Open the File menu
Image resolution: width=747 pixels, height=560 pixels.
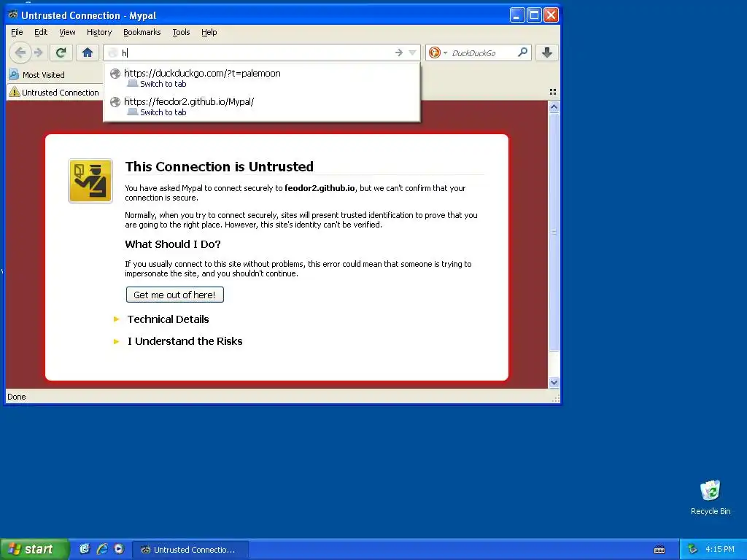[17, 32]
